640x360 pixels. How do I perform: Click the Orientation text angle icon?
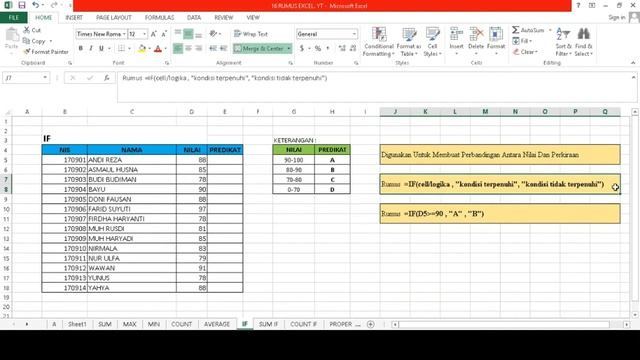click(x=213, y=34)
